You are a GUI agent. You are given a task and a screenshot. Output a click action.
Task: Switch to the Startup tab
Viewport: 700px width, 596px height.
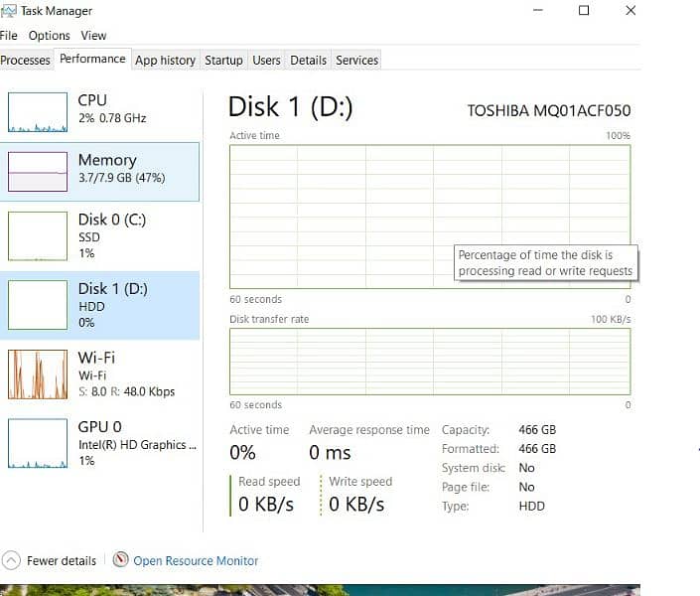click(x=223, y=60)
